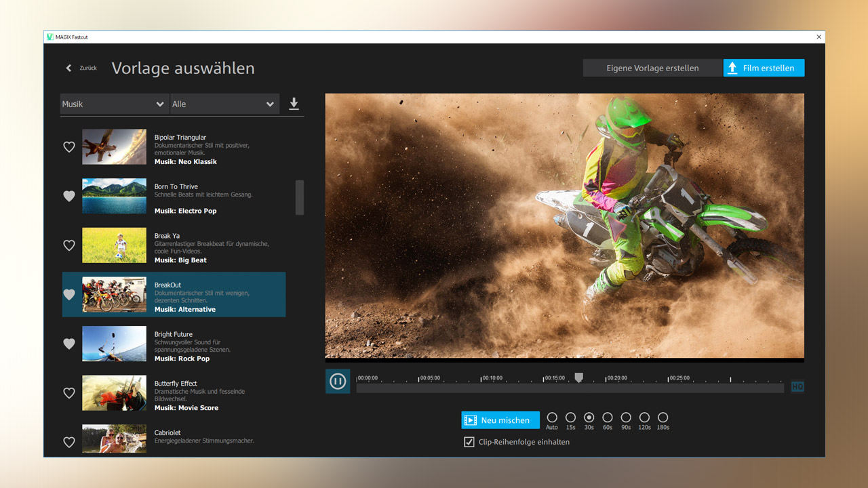
Task: Toggle the favorite heart for Cabriolet
Action: [x=68, y=442]
